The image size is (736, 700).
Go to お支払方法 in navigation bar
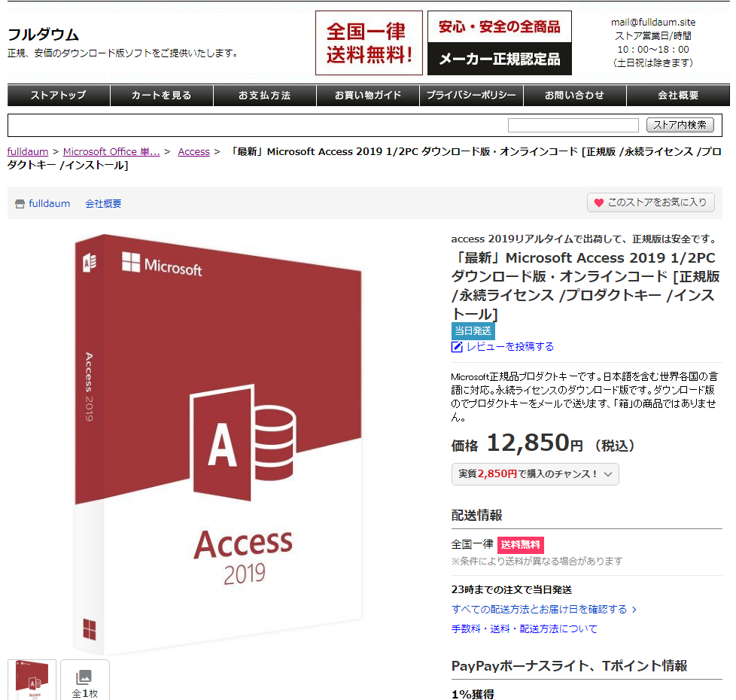pyautogui.click(x=265, y=96)
